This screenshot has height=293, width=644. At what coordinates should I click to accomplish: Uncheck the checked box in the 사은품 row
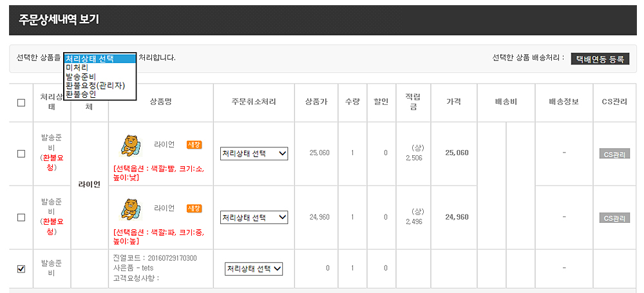pyautogui.click(x=21, y=269)
